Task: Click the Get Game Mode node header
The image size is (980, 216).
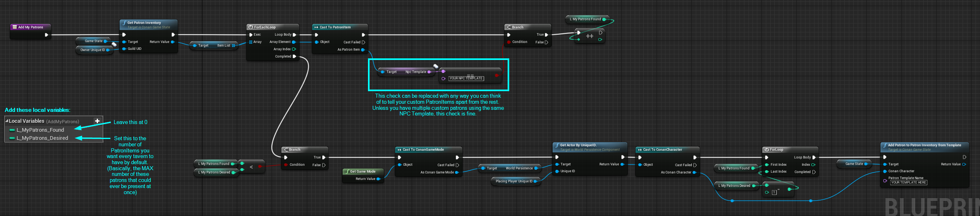Action: (x=363, y=171)
